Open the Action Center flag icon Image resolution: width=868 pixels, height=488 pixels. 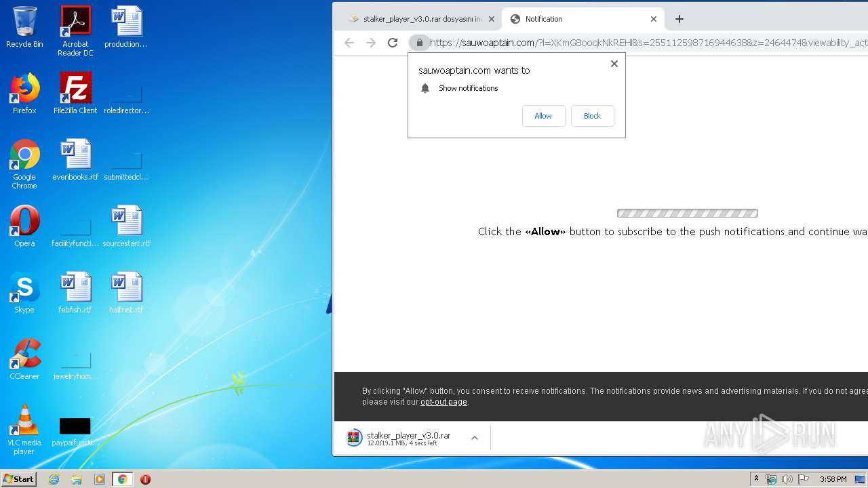pyautogui.click(x=804, y=479)
